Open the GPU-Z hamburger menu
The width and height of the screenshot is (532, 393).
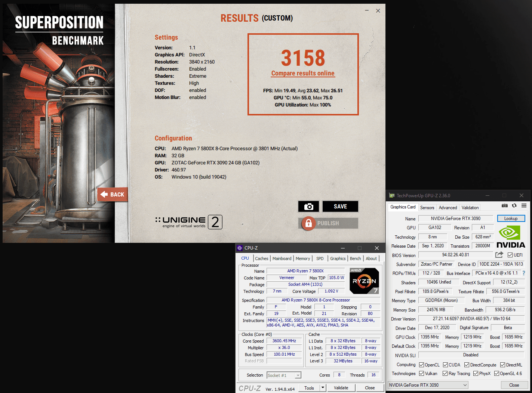pyautogui.click(x=524, y=206)
